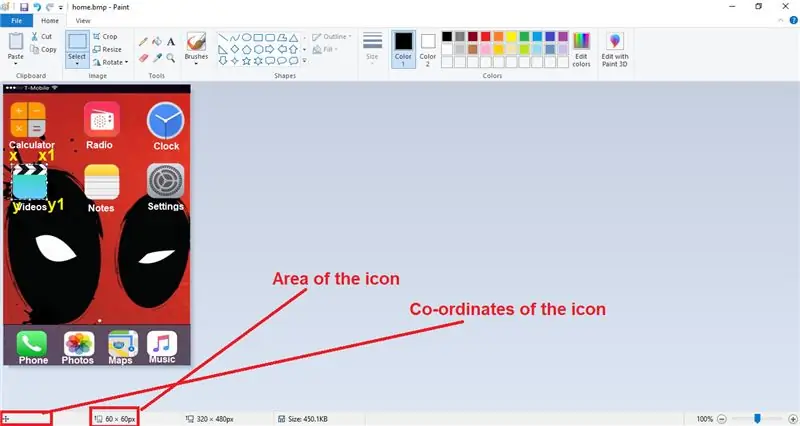Click the zoom slider handle
This screenshot has width=800, height=426.
point(757,418)
